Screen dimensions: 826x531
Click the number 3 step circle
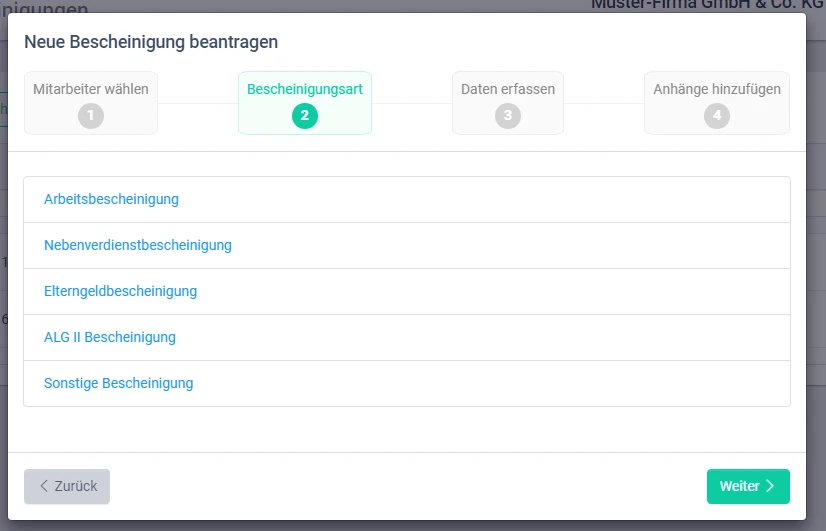[508, 116]
